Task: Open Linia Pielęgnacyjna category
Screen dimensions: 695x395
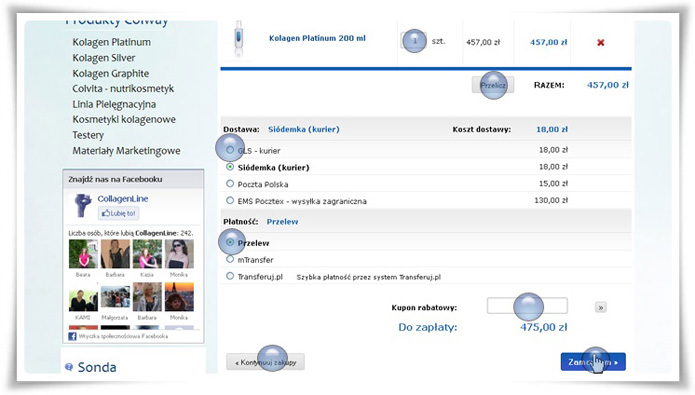Action: point(114,104)
